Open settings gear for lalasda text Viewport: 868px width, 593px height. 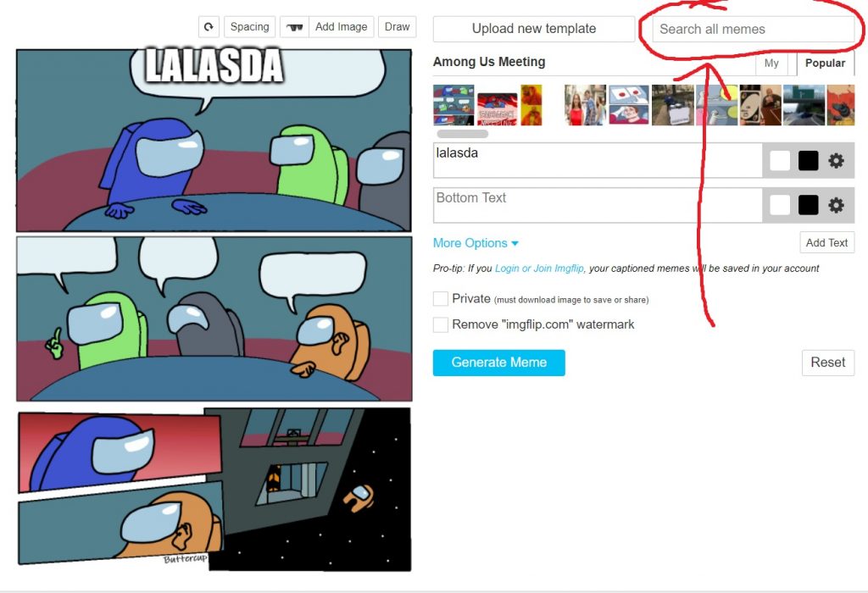click(x=836, y=161)
